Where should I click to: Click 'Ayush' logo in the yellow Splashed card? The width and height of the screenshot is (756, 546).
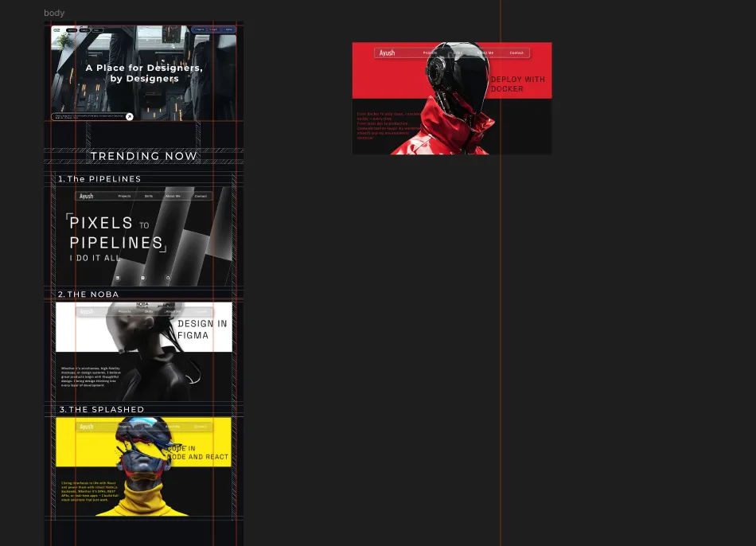[x=86, y=427]
